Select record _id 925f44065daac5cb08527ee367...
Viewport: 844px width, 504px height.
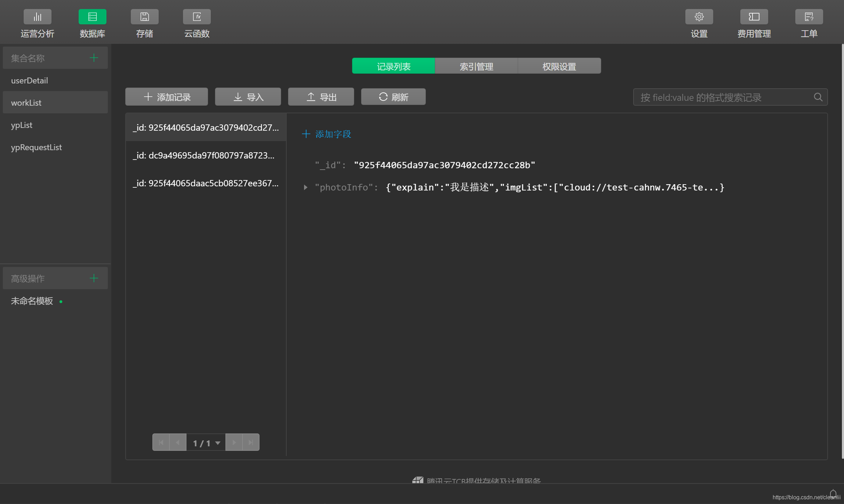[206, 183]
